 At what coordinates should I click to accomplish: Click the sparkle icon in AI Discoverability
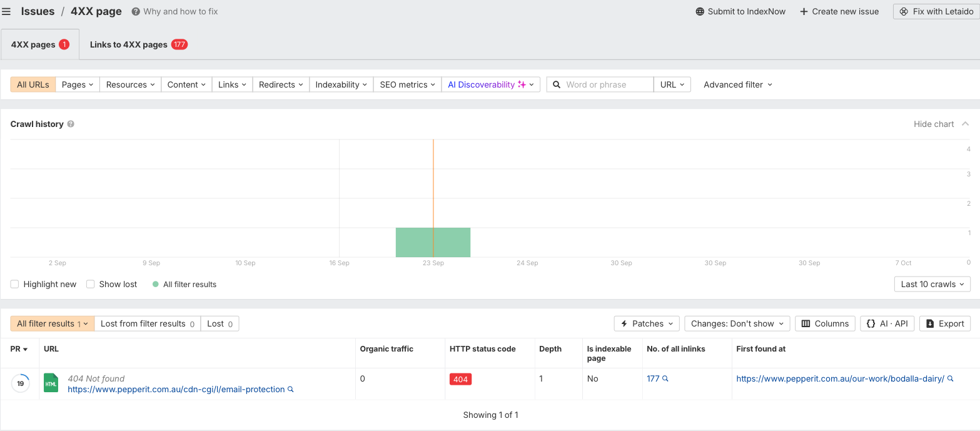pyautogui.click(x=522, y=84)
